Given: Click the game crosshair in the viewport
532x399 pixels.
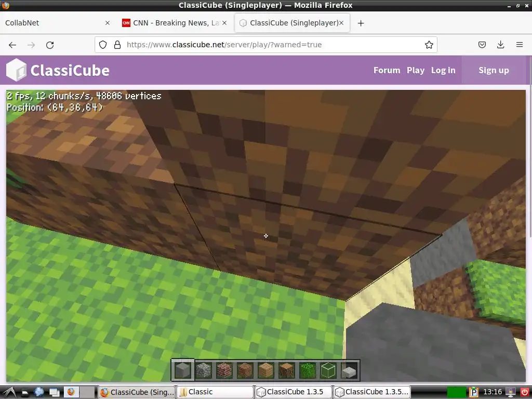Looking at the screenshot, I should pyautogui.click(x=265, y=236).
